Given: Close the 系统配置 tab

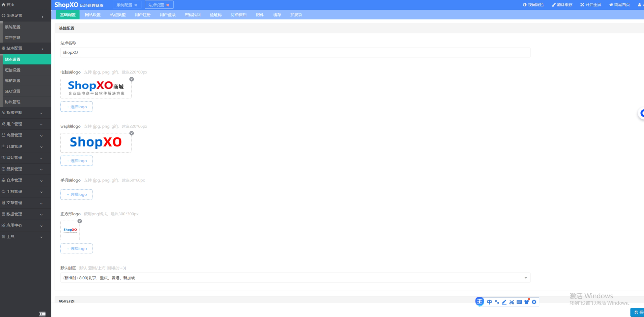Looking at the screenshot, I should click(x=136, y=5).
